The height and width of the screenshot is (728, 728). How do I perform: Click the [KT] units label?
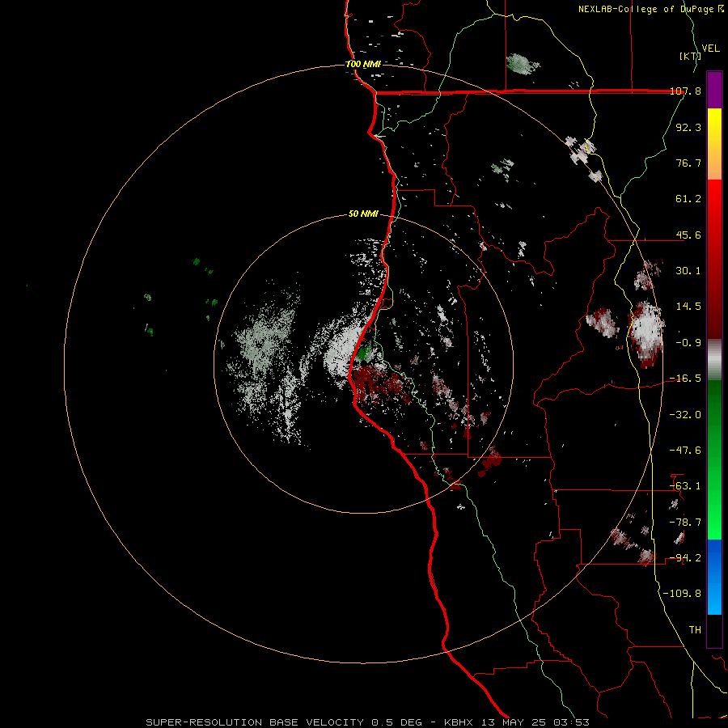pos(690,56)
